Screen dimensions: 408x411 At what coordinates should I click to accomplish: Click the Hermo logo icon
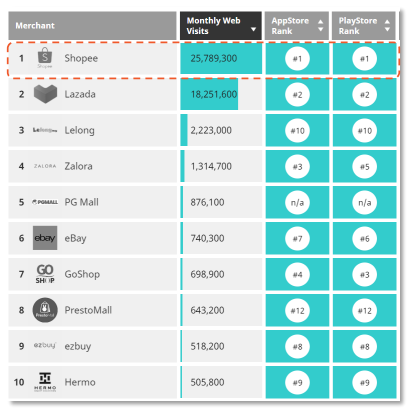click(45, 382)
